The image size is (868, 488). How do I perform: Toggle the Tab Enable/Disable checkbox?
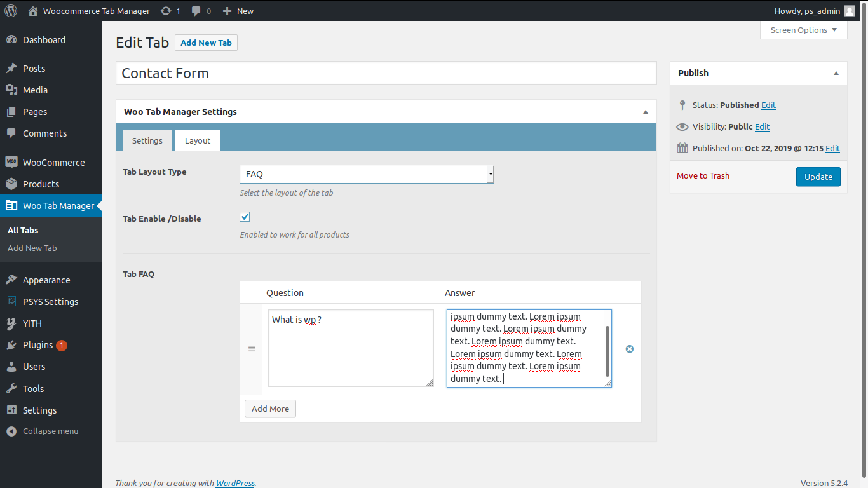[245, 217]
